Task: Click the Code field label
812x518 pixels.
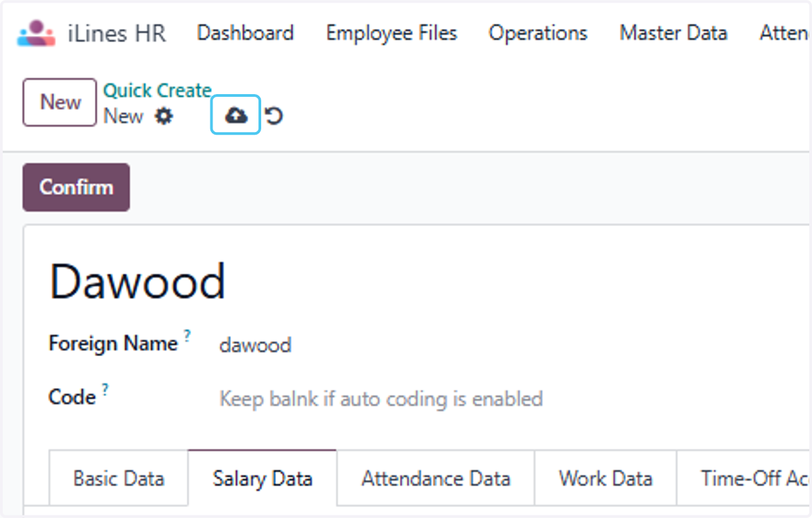Action: (72, 397)
